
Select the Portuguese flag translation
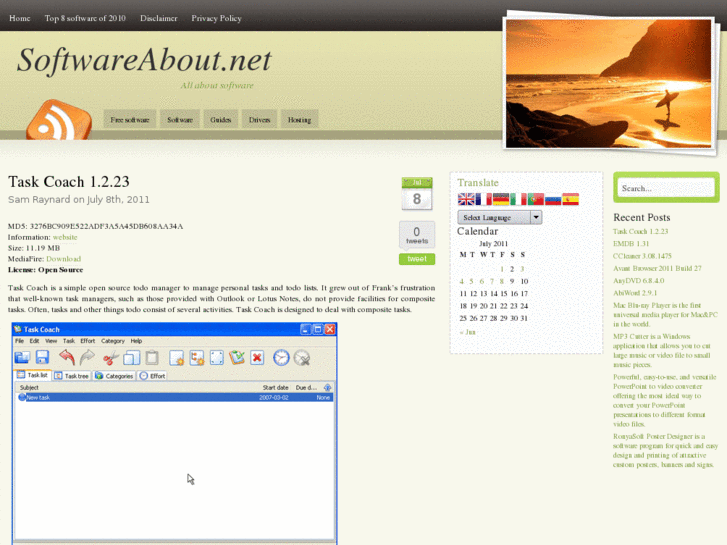[536, 199]
